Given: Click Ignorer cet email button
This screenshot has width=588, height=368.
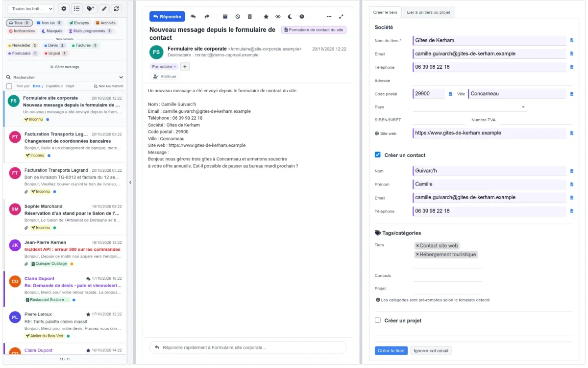Looking at the screenshot, I should coord(431,351).
